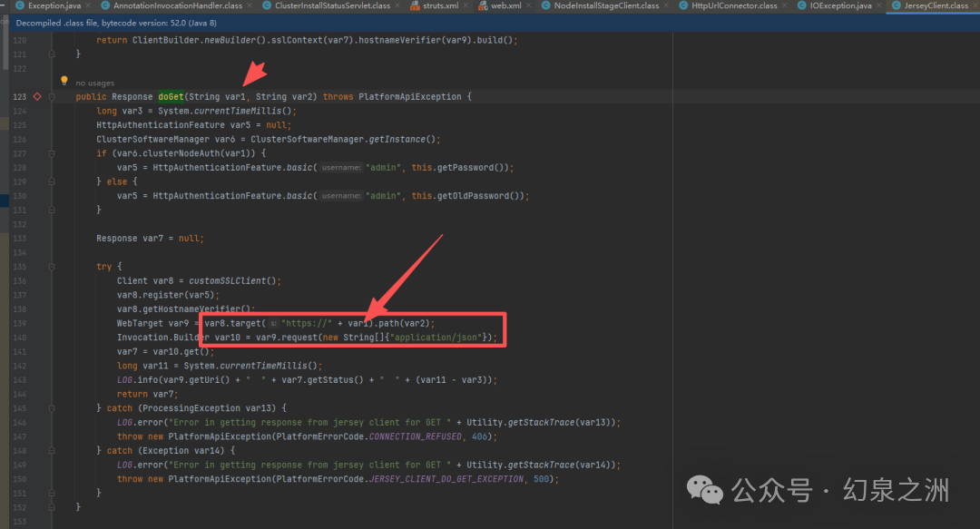
Task: Click PlatformApiException in the throws clause on line 123
Action: pyautogui.click(x=410, y=96)
